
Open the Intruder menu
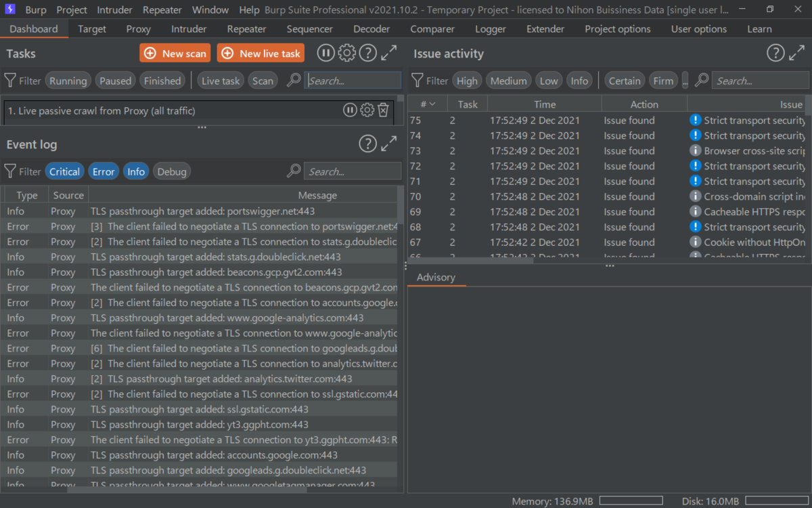pos(115,10)
